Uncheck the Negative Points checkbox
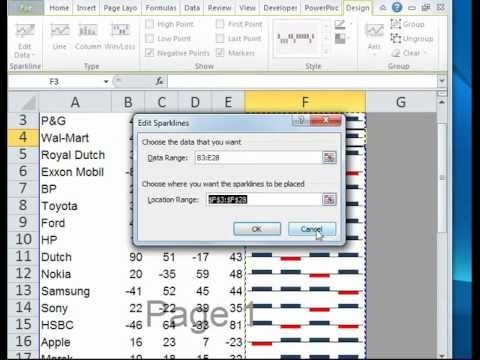 click(149, 53)
